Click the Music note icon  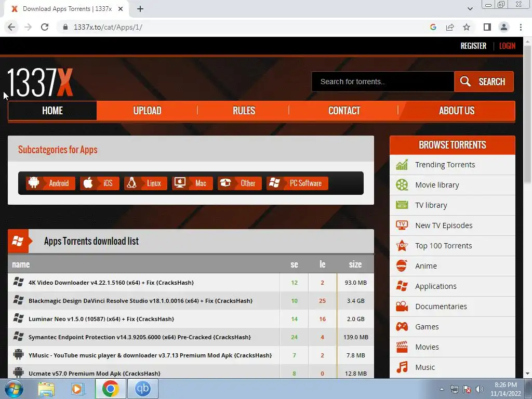[402, 367]
